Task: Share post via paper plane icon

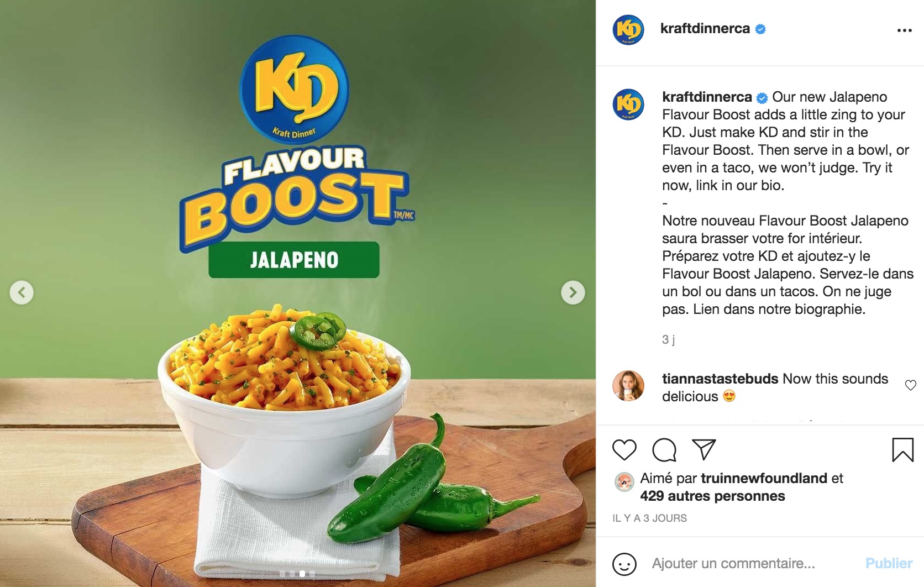Action: [x=704, y=450]
